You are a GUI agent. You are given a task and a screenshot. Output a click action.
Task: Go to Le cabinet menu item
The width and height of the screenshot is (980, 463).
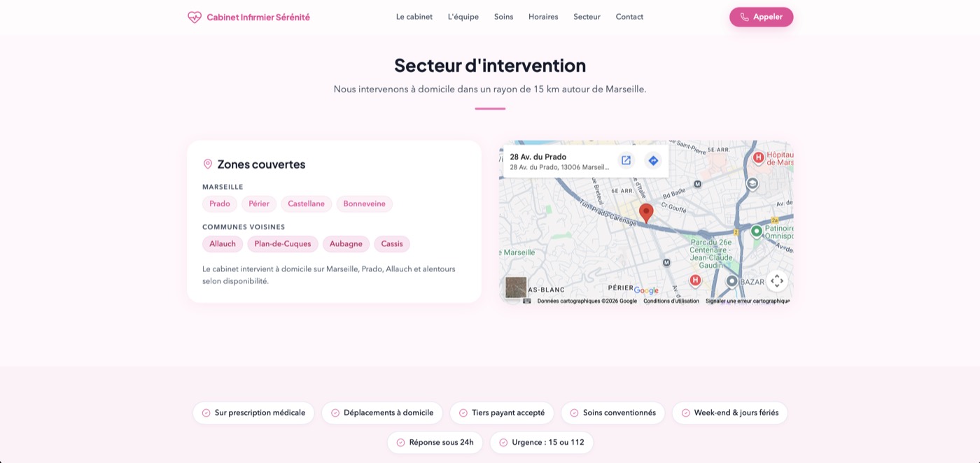pyautogui.click(x=414, y=17)
